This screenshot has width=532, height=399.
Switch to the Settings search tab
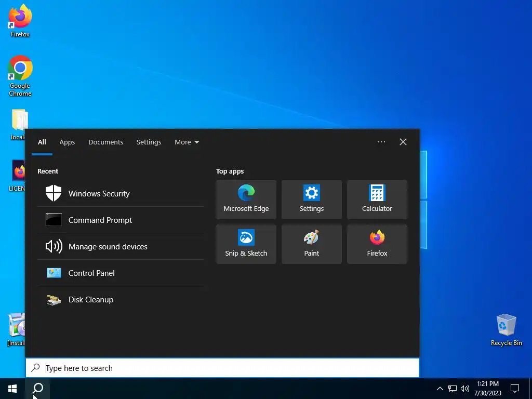coord(149,142)
